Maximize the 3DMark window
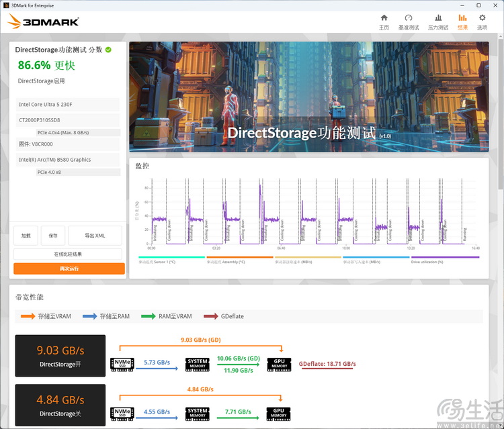This screenshot has height=429, width=504. coord(478,5)
